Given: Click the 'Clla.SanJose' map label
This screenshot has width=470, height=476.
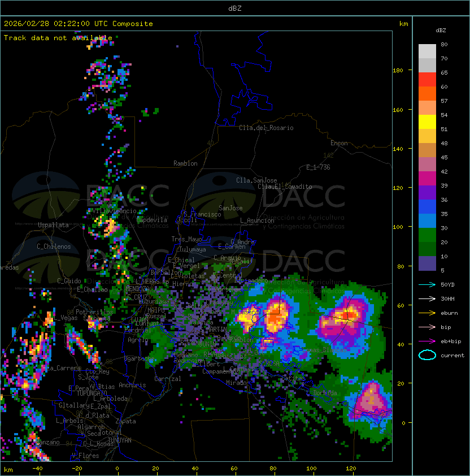Looking at the screenshot, I should pyautogui.click(x=256, y=180).
